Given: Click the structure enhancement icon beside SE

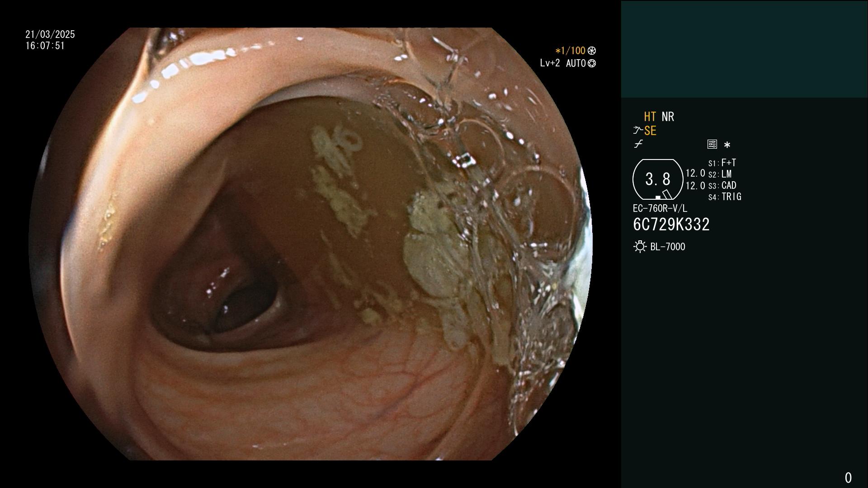Looking at the screenshot, I should pos(637,131).
